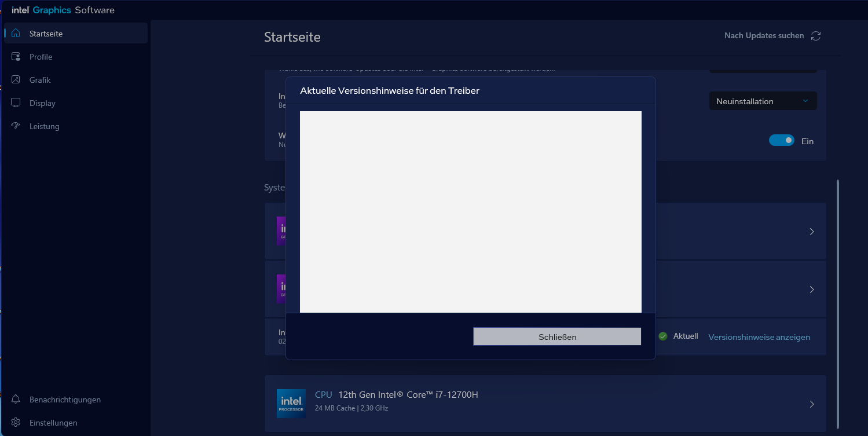868x436 pixels.
Task: Expand the first graphics device row chevron
Action: point(812,232)
